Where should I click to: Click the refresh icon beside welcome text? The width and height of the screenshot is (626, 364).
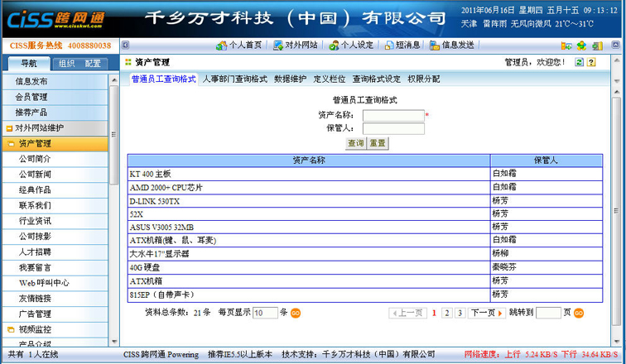[580, 62]
